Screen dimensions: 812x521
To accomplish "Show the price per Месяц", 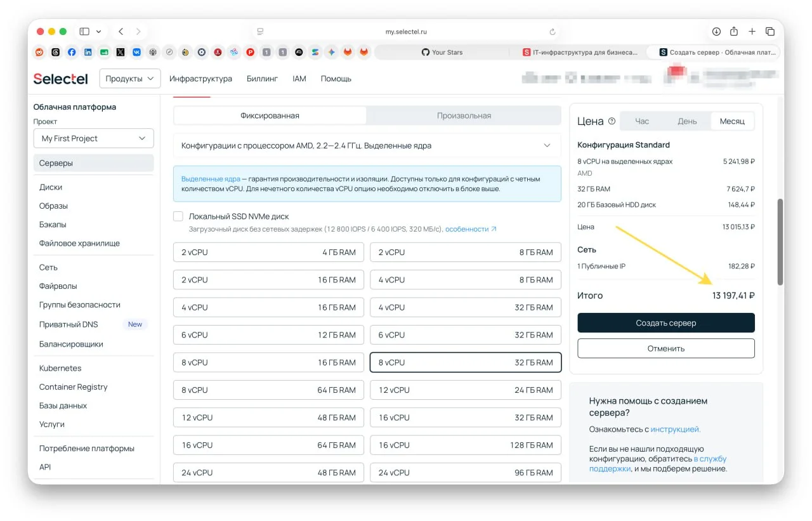I will tap(732, 121).
